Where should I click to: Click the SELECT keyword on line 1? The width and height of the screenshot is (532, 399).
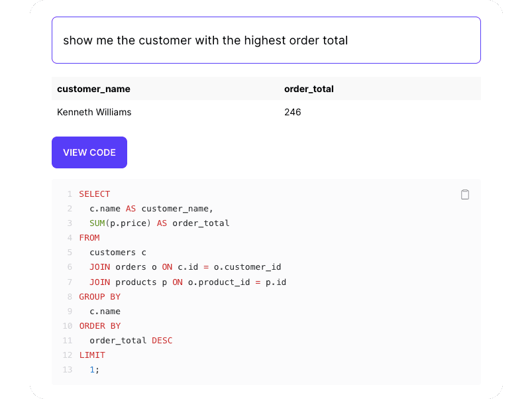coord(95,194)
